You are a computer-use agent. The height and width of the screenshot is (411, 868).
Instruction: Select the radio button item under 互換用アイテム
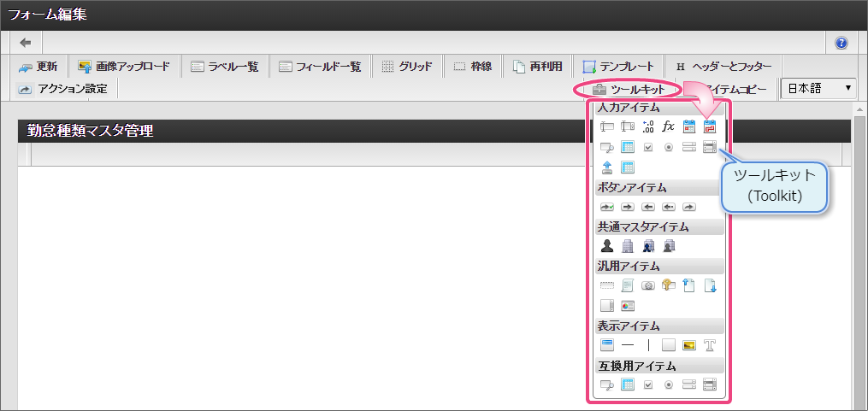(669, 385)
